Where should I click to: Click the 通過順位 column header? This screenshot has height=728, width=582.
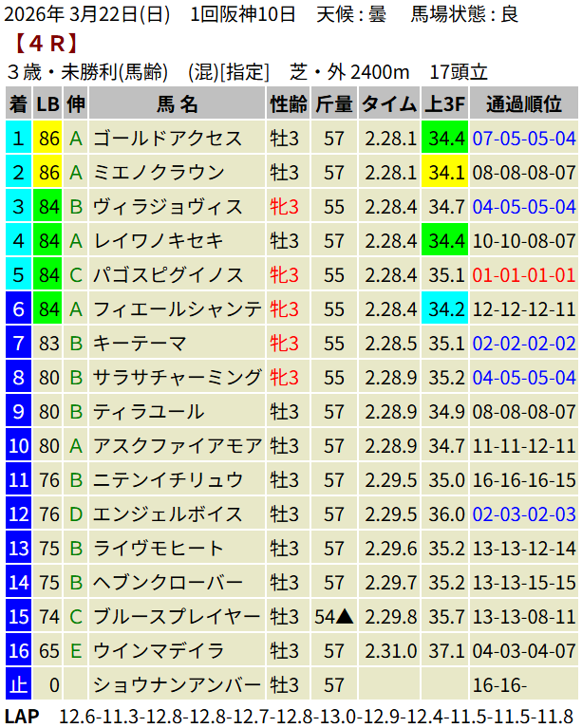[523, 104]
